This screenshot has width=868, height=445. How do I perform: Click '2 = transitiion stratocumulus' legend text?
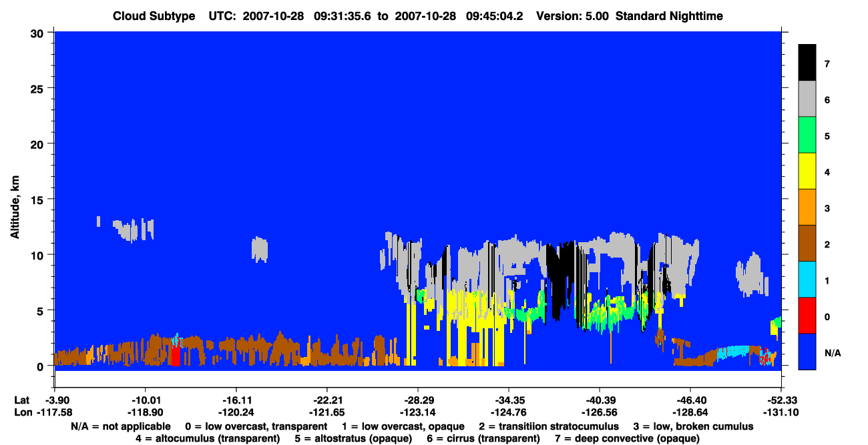[549, 426]
